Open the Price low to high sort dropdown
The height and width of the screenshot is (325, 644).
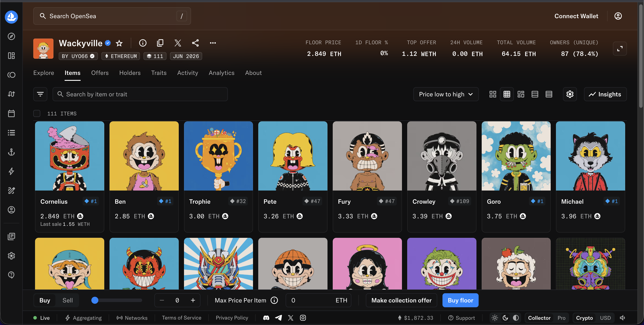pos(446,94)
